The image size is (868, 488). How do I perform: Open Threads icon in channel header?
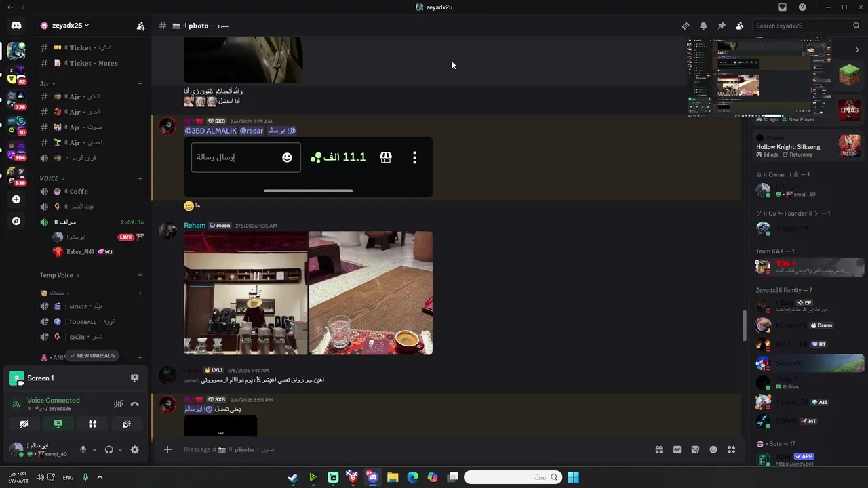(x=685, y=26)
